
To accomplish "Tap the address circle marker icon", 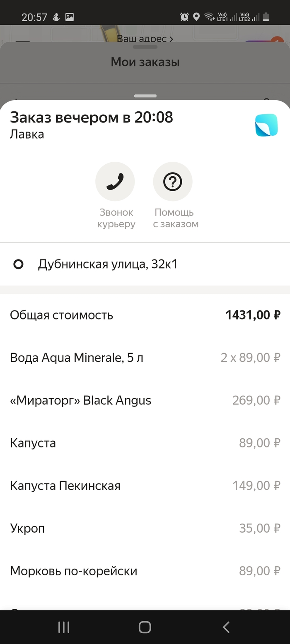I will pyautogui.click(x=18, y=264).
